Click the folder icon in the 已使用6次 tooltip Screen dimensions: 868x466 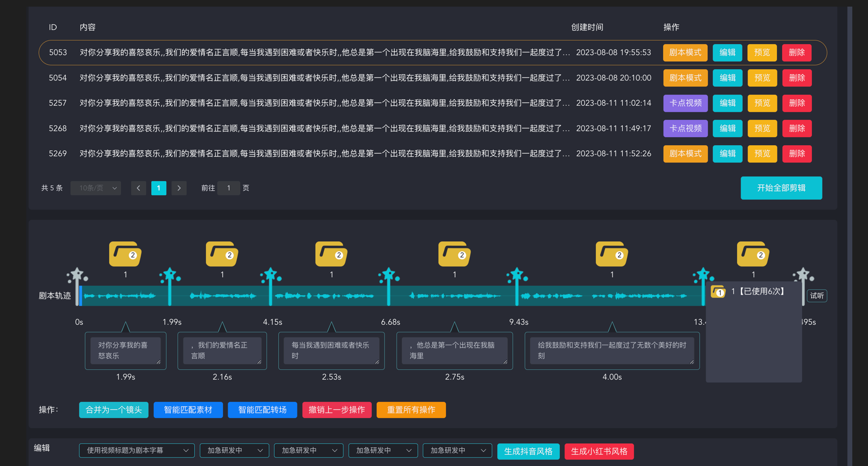pyautogui.click(x=718, y=292)
